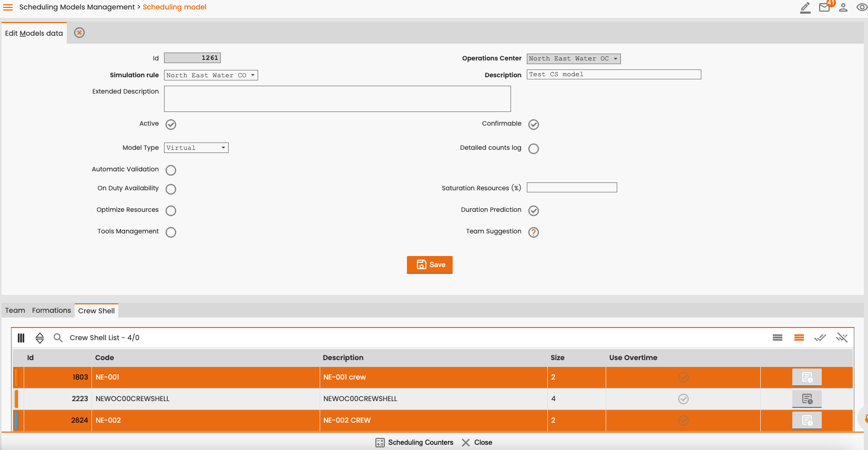This screenshot has width=868, height=450.
Task: Enable Optimize Resources
Action: pos(171,211)
